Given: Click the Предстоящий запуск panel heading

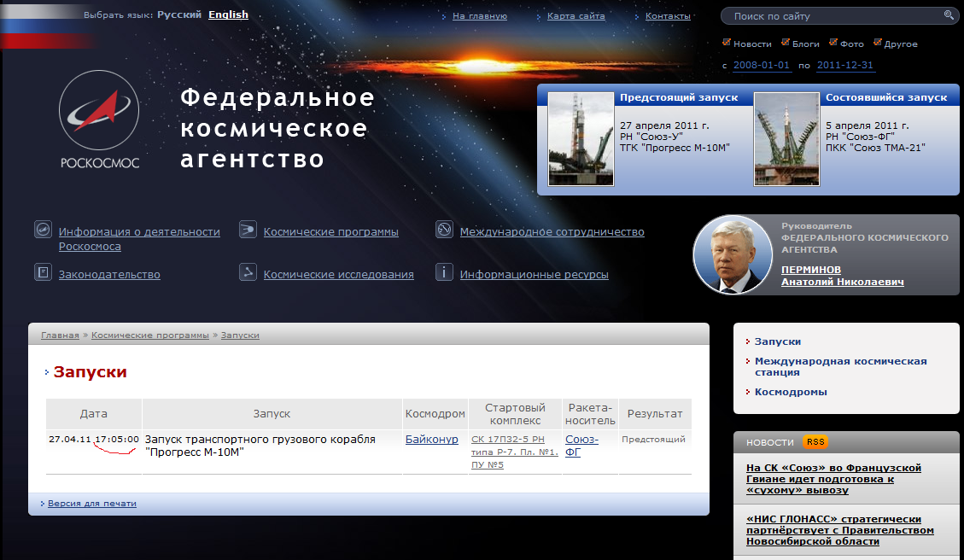Looking at the screenshot, I should pos(679,97).
